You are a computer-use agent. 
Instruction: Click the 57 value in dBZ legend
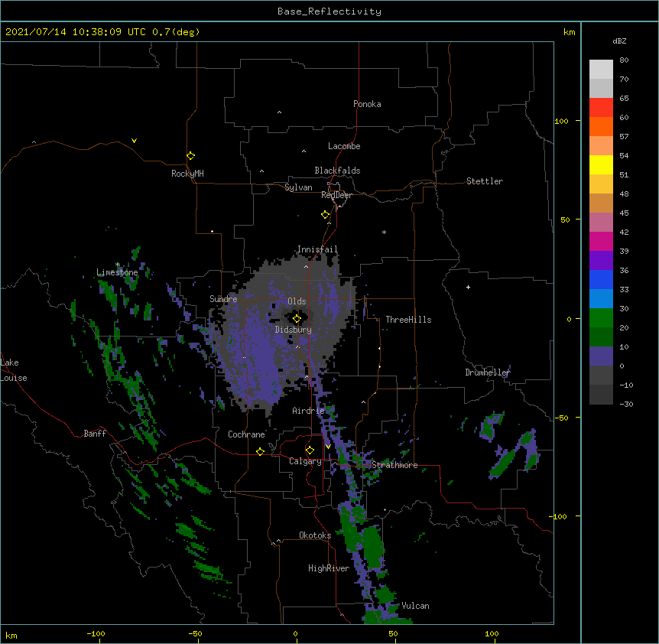click(624, 137)
